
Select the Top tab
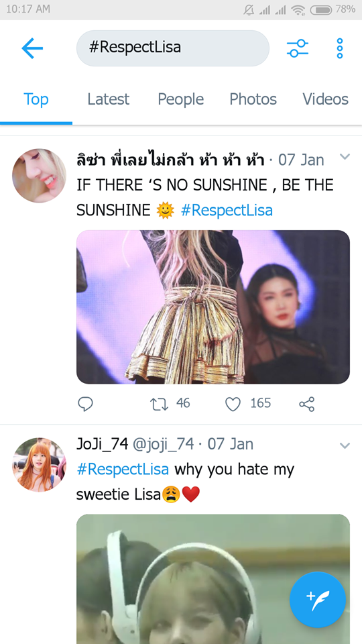(36, 99)
